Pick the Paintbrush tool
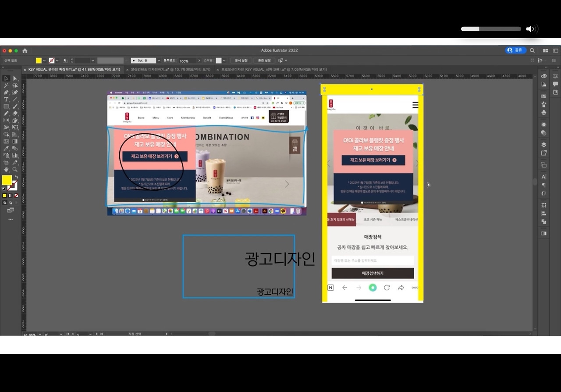 click(x=15, y=107)
